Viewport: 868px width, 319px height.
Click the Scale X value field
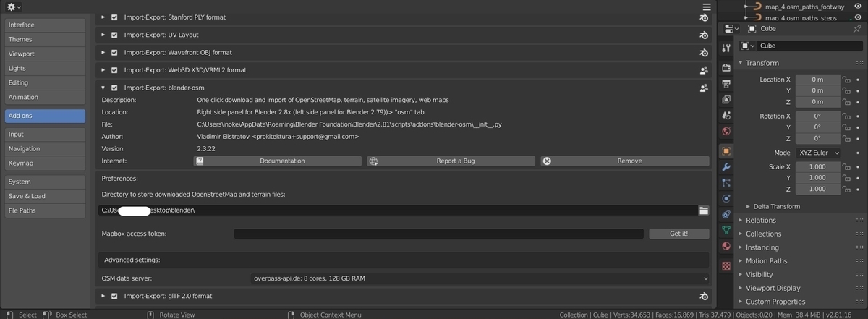pyautogui.click(x=818, y=166)
